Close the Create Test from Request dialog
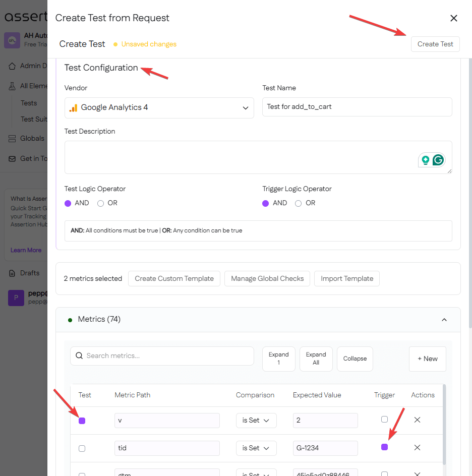Image resolution: width=472 pixels, height=476 pixels. click(453, 18)
